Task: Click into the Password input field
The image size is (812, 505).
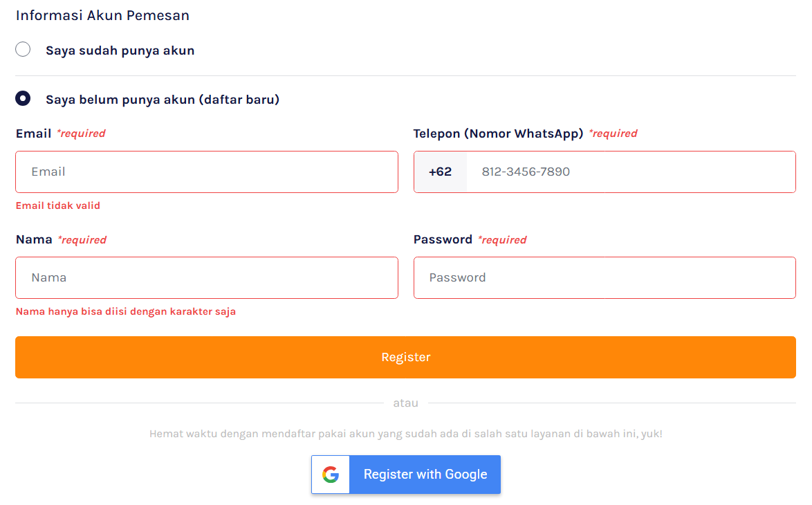Action: 605,277
